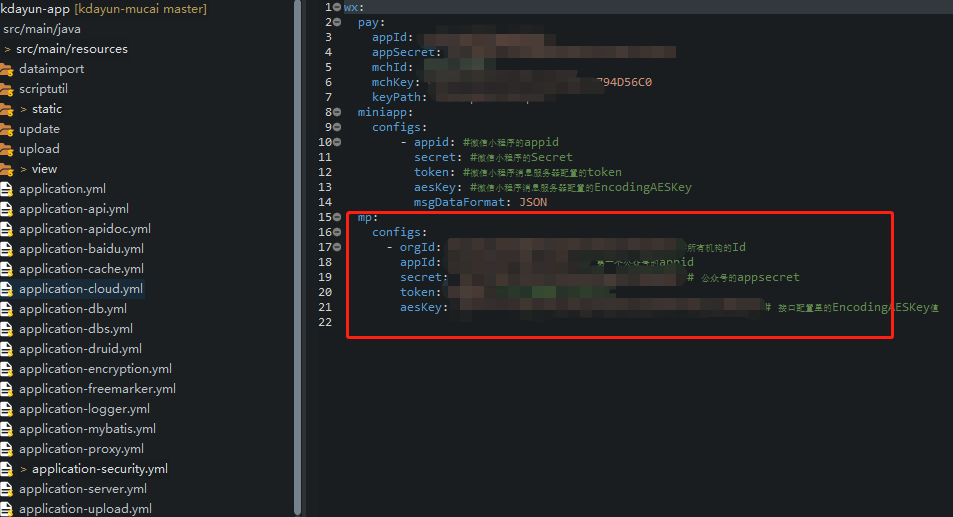Click the project explorer vertical scrollbar
This screenshot has width=953, height=517.
tap(298, 250)
